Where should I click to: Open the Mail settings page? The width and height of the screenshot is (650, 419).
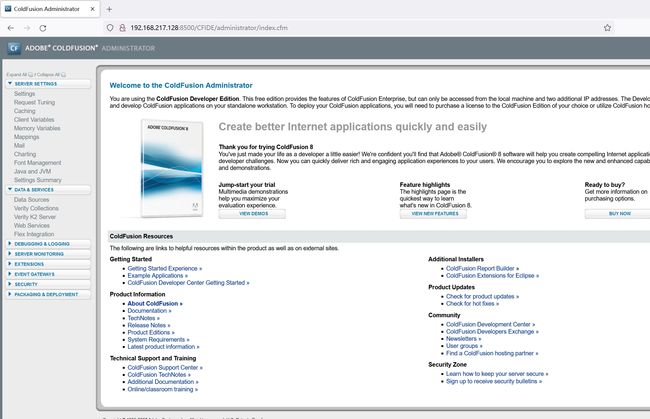19,145
